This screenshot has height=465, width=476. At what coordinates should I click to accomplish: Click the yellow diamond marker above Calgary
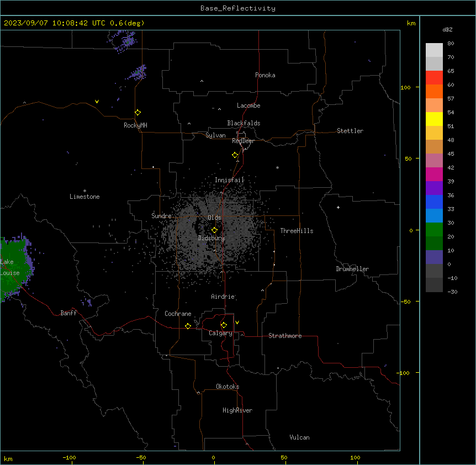coord(224,325)
